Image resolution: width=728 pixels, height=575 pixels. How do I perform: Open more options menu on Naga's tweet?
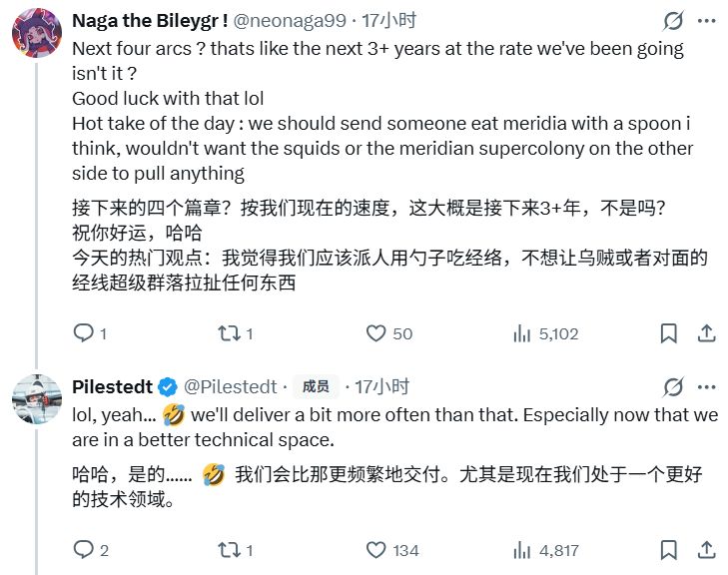[707, 21]
